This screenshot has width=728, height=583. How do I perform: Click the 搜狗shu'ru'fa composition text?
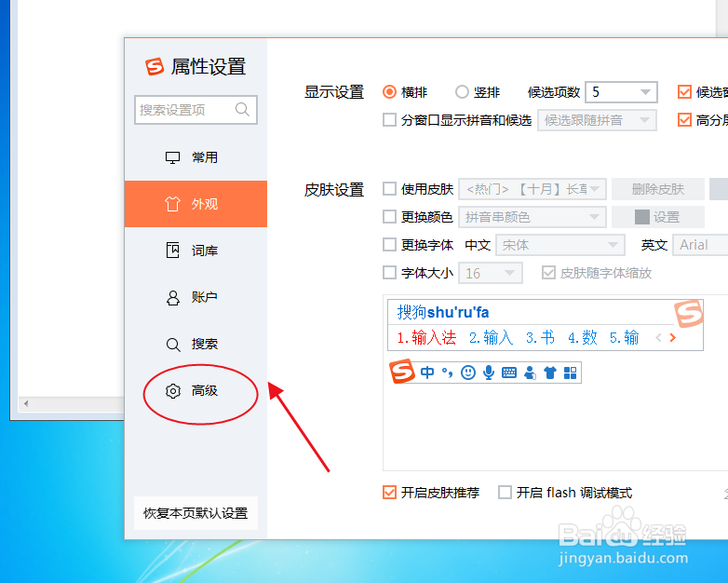tap(443, 312)
